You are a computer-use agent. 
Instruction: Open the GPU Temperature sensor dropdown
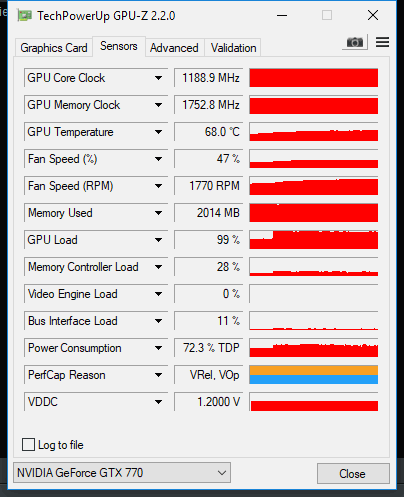tap(159, 132)
